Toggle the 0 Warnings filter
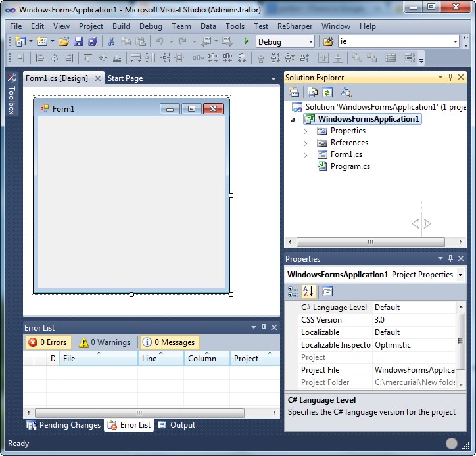Viewport: 476px width, 456px height. pos(105,342)
